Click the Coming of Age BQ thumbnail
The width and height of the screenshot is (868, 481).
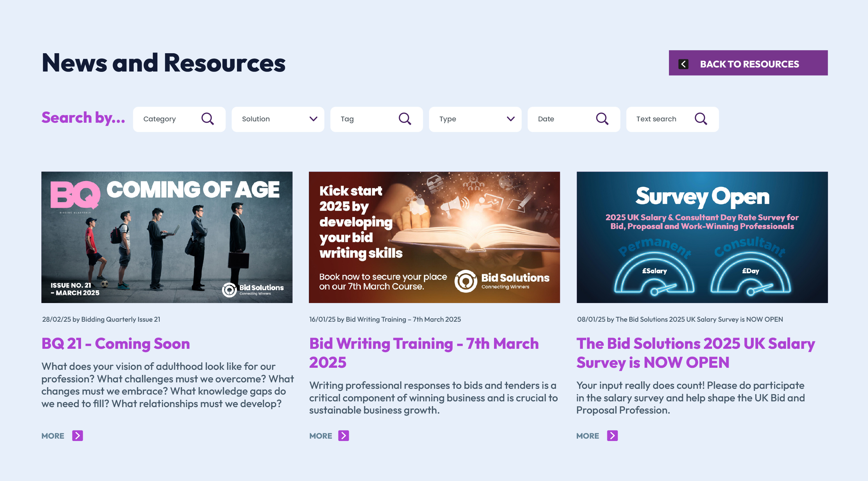coord(167,237)
